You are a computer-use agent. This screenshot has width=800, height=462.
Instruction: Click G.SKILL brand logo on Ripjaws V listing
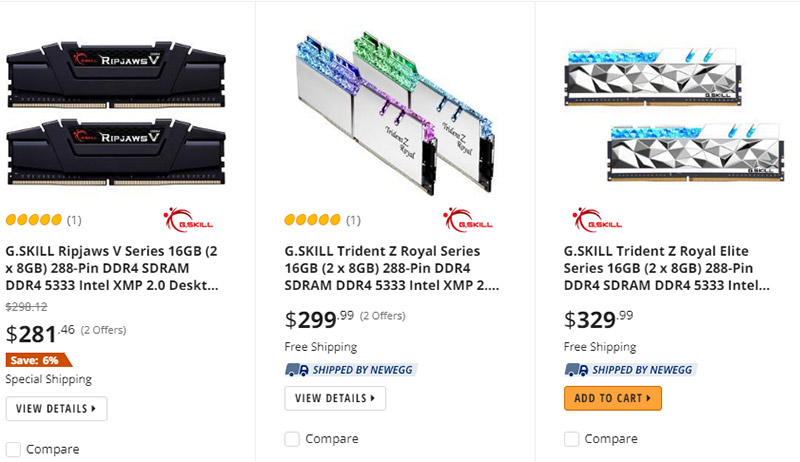[x=178, y=220]
